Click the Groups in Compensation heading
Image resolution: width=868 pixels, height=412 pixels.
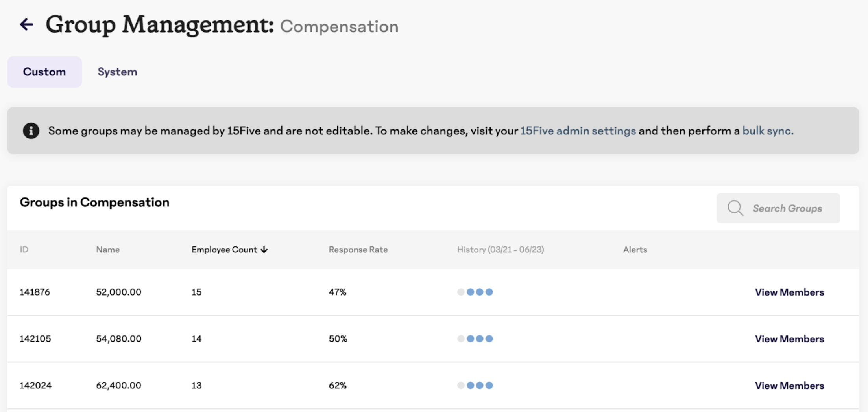click(94, 202)
